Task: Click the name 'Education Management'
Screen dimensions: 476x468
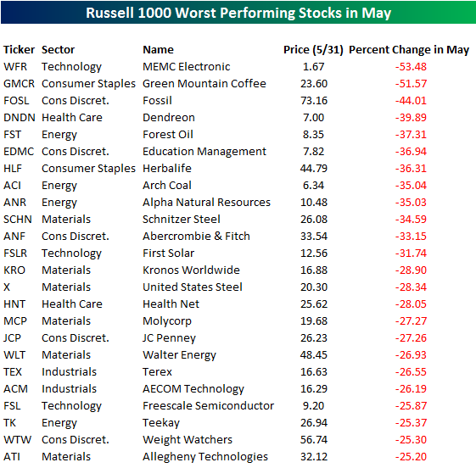Action: pos(204,152)
